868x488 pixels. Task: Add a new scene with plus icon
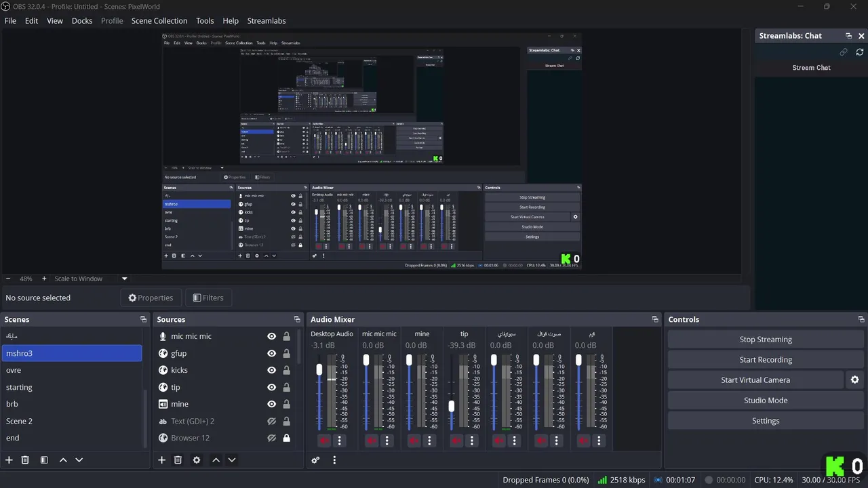pos(9,460)
